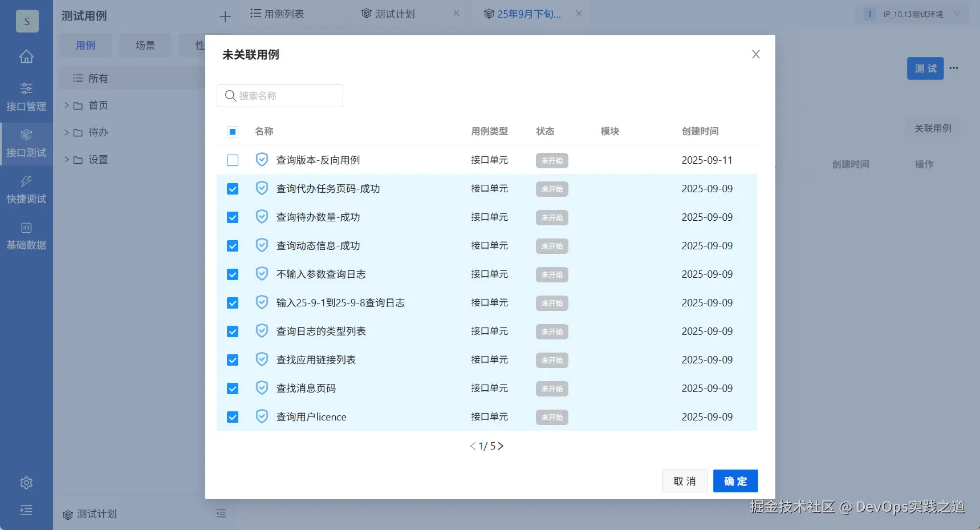The width and height of the screenshot is (980, 530).
Task: Click the blue 测试 button
Action: pyautogui.click(x=925, y=68)
